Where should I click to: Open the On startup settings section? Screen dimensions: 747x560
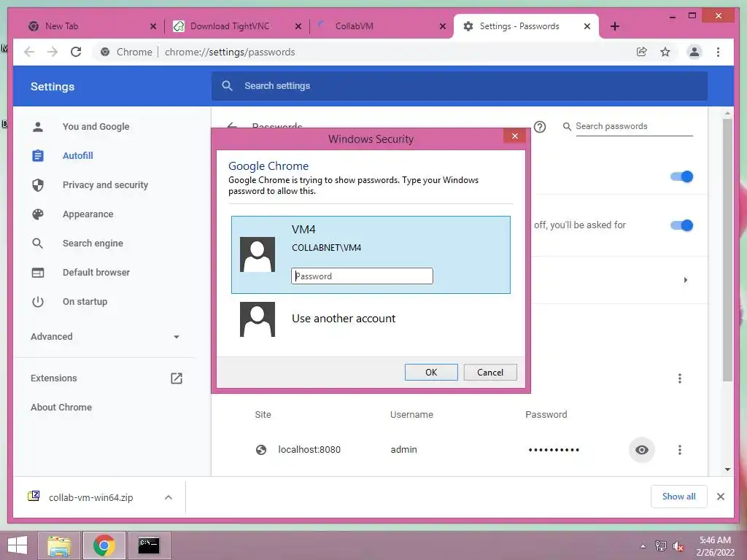85,301
